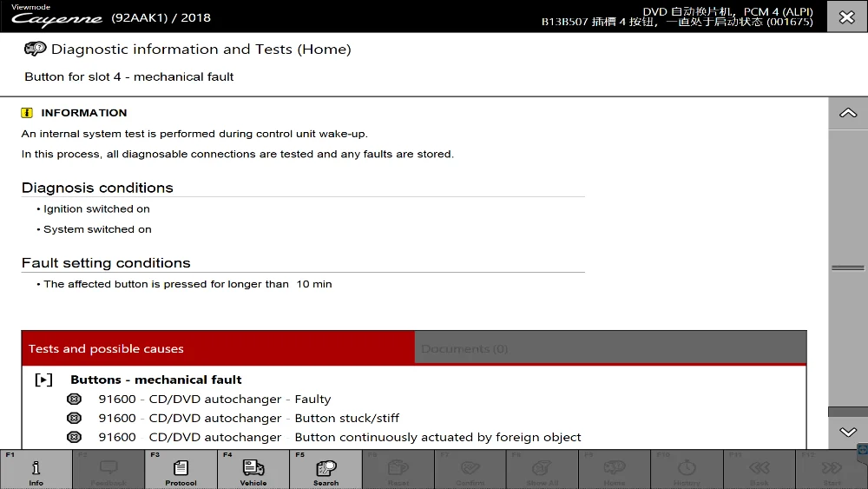The height and width of the screenshot is (489, 868).
Task: Click the Fault setting conditions heading
Action: 106,263
